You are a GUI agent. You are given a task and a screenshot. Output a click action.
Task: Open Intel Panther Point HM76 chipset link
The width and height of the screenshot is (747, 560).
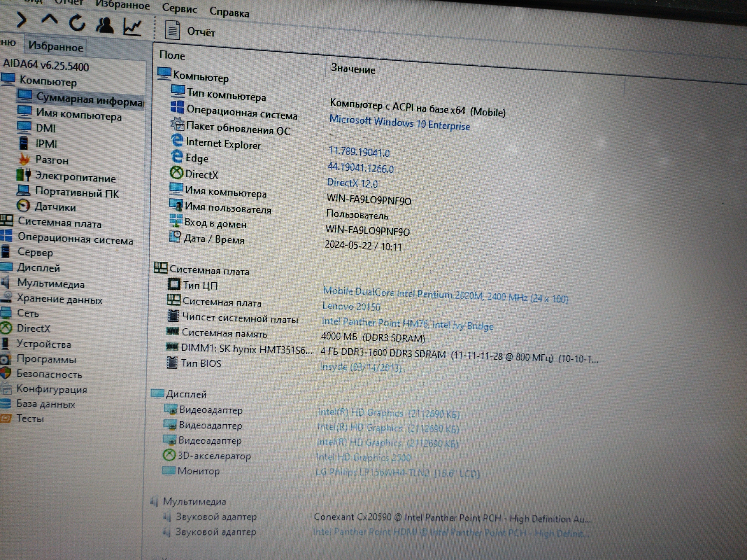click(407, 324)
